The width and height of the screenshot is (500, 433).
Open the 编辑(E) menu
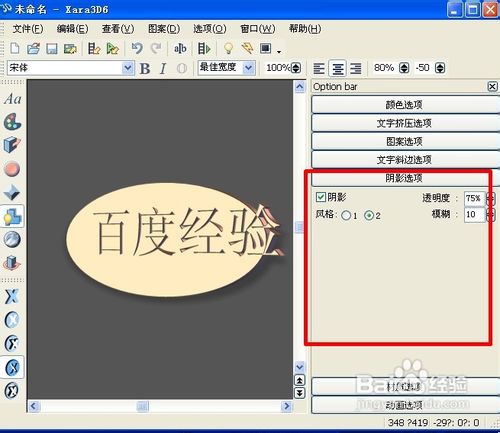point(72,29)
